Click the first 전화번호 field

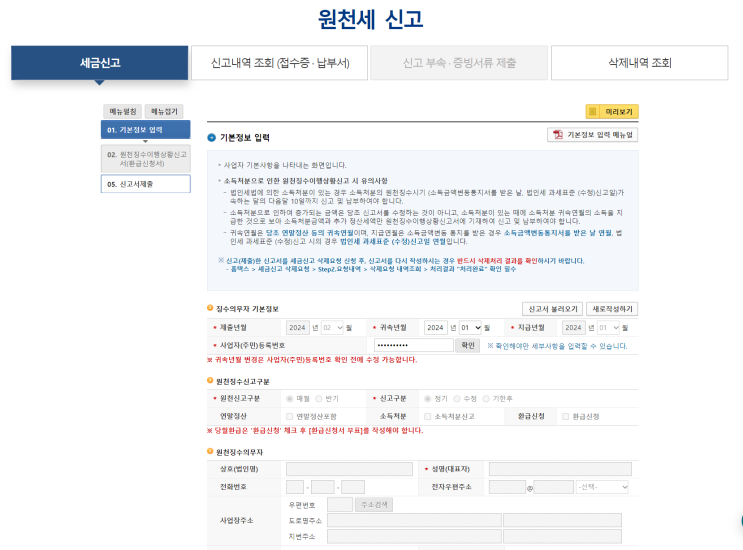295,487
